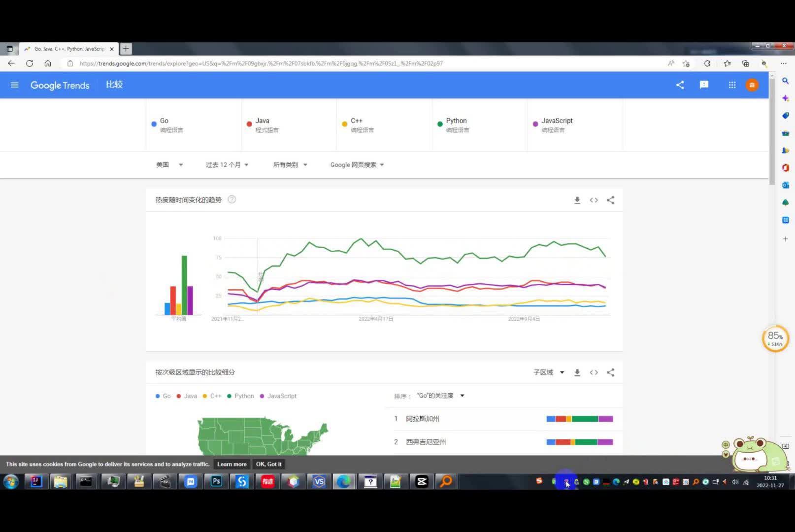Open the browser collections icon
The image size is (795, 532).
tap(745, 63)
